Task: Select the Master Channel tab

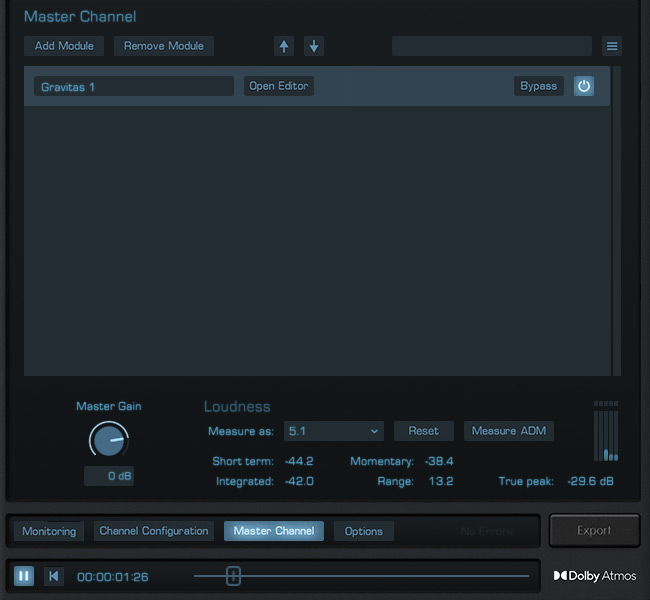Action: (x=274, y=531)
